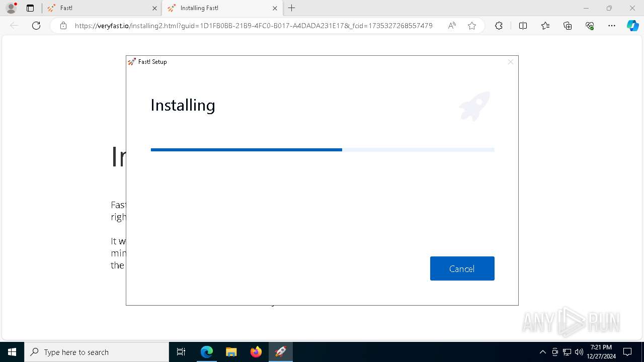Viewport: 644px width, 362px height.
Task: Click the taskbar search box
Action: pos(97,352)
